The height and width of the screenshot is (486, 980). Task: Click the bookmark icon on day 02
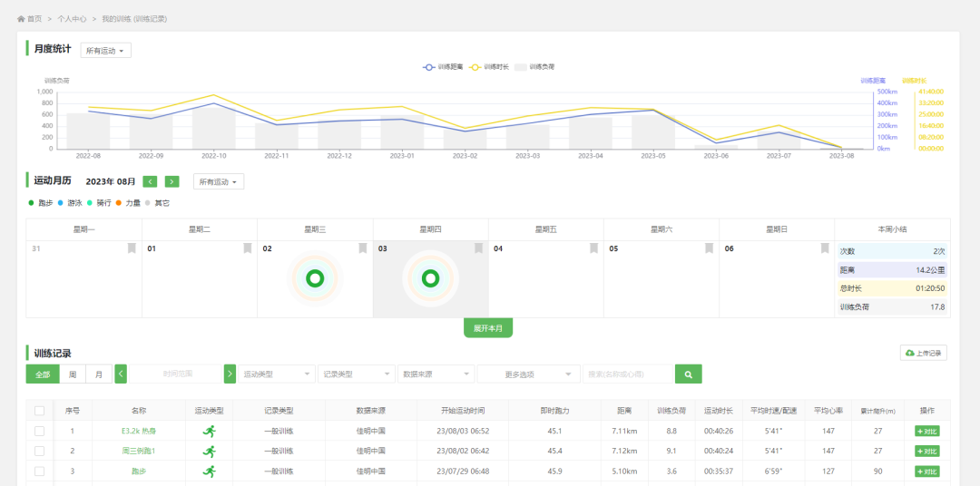[x=362, y=248]
